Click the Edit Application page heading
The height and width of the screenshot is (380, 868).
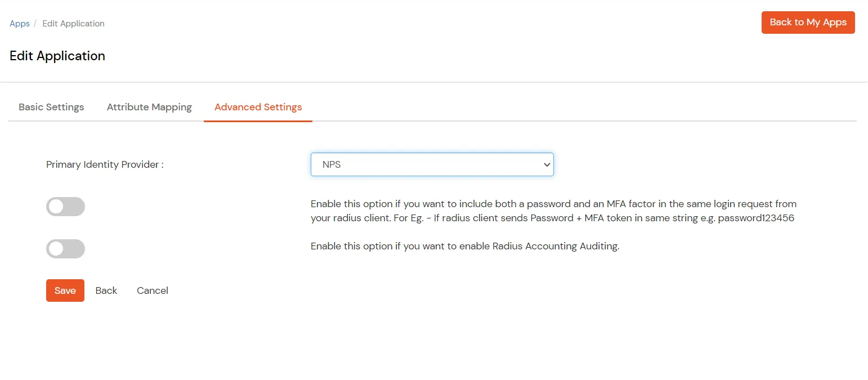57,56
